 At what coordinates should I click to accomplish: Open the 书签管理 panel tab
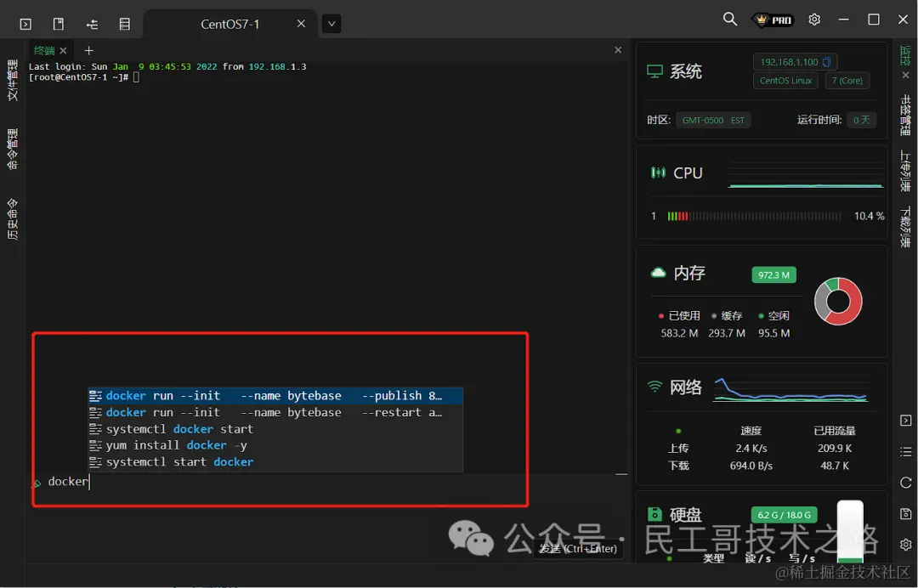[x=905, y=116]
